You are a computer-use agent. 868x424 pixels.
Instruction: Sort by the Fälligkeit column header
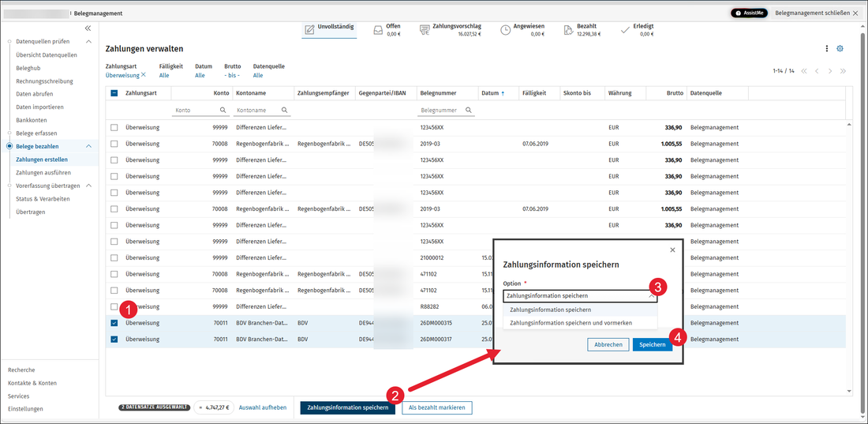click(534, 94)
